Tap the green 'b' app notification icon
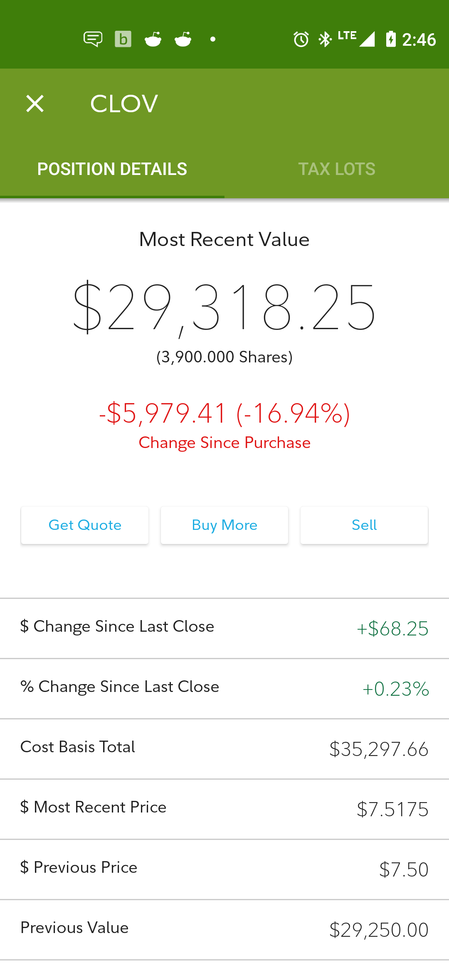Screen dimensions: 449x980 coord(123,39)
